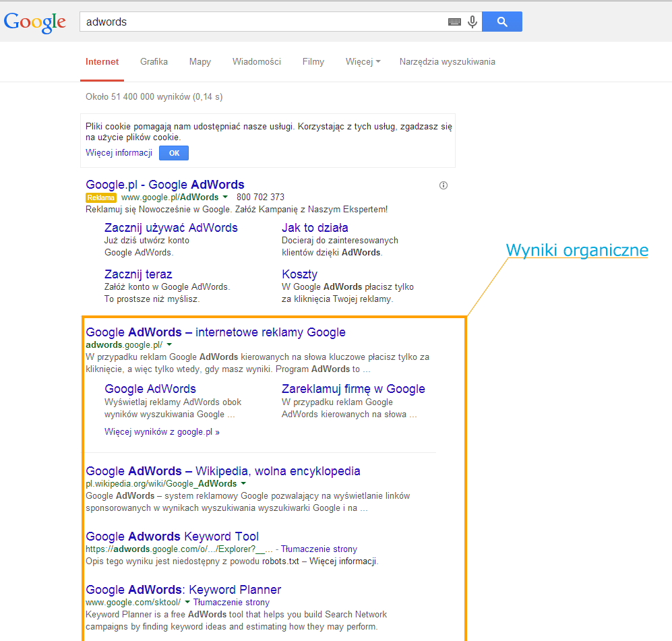Expand the Więcej dropdown menu
Image resolution: width=672 pixels, height=641 pixels.
click(363, 62)
